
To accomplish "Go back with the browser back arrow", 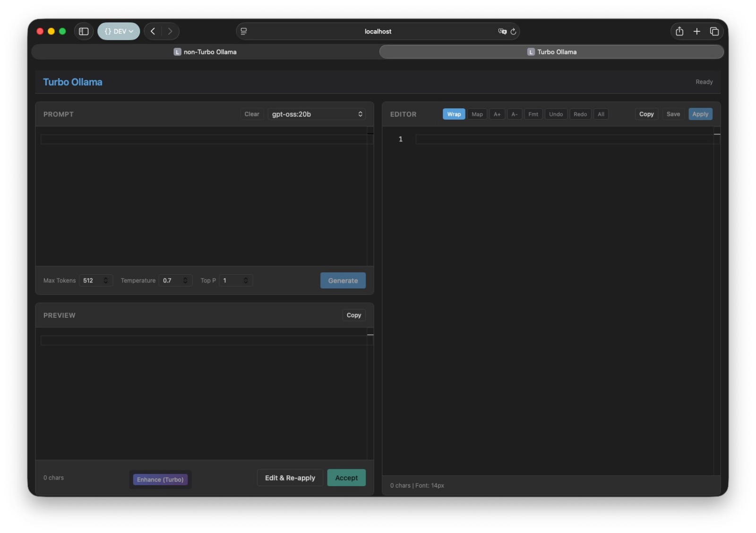I will pyautogui.click(x=153, y=31).
